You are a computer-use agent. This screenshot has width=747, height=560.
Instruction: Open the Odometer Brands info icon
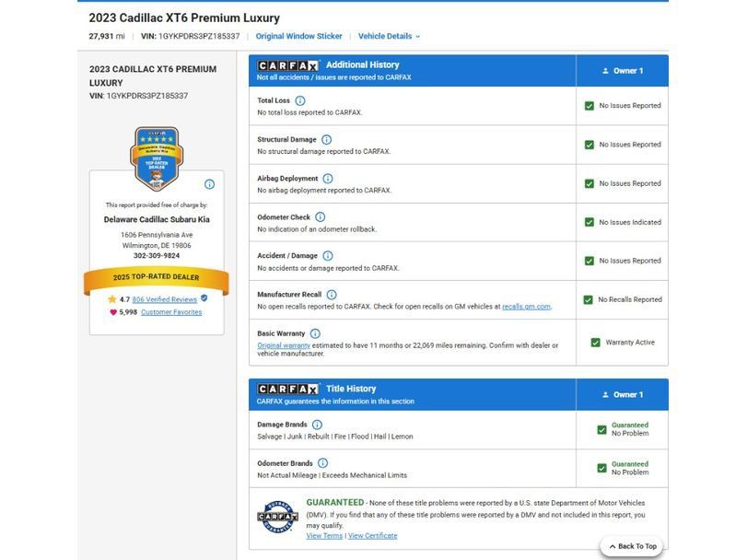(322, 463)
